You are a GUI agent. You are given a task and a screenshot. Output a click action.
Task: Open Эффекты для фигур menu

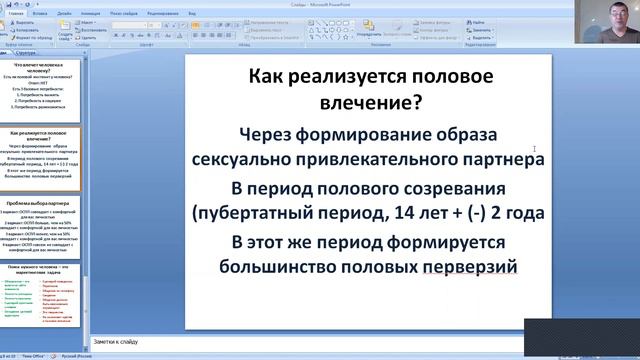pos(436,38)
